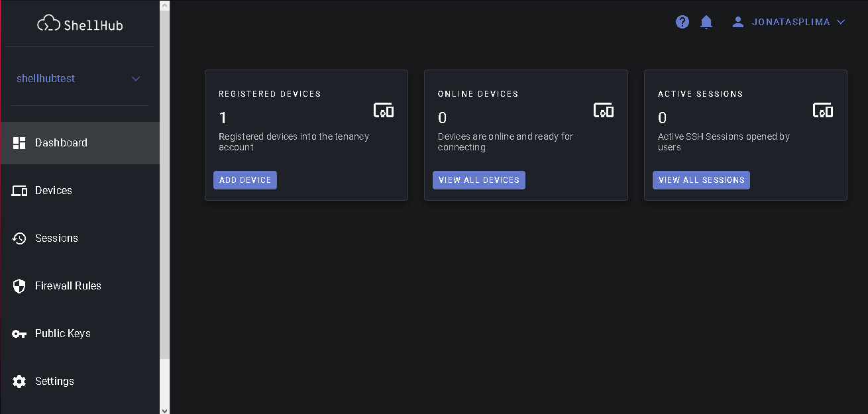Click the active sessions count 0
The image size is (868, 414).
tap(662, 118)
